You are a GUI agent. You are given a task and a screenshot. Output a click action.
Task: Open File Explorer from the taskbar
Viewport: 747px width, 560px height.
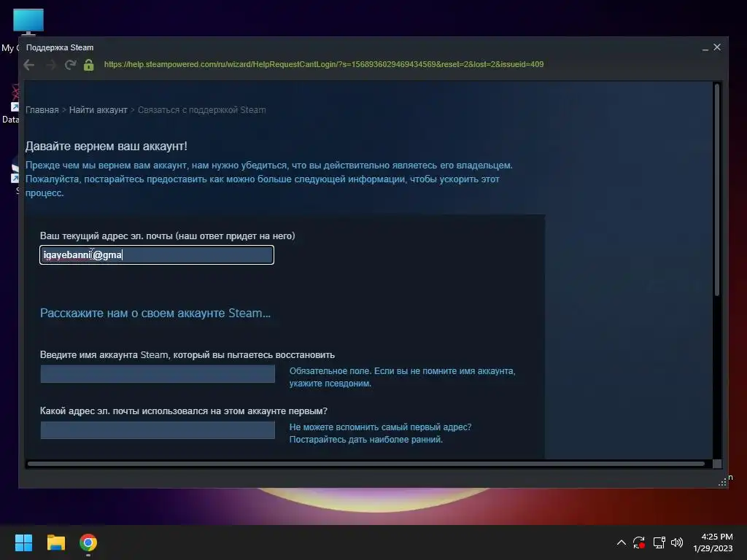pos(55,542)
